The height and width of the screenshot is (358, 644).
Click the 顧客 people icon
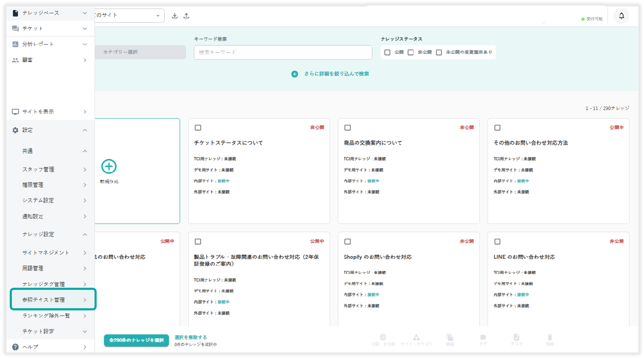pos(15,60)
